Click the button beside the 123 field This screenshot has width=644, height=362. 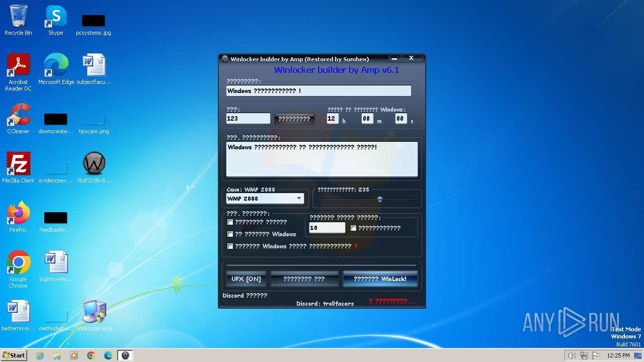(x=294, y=119)
